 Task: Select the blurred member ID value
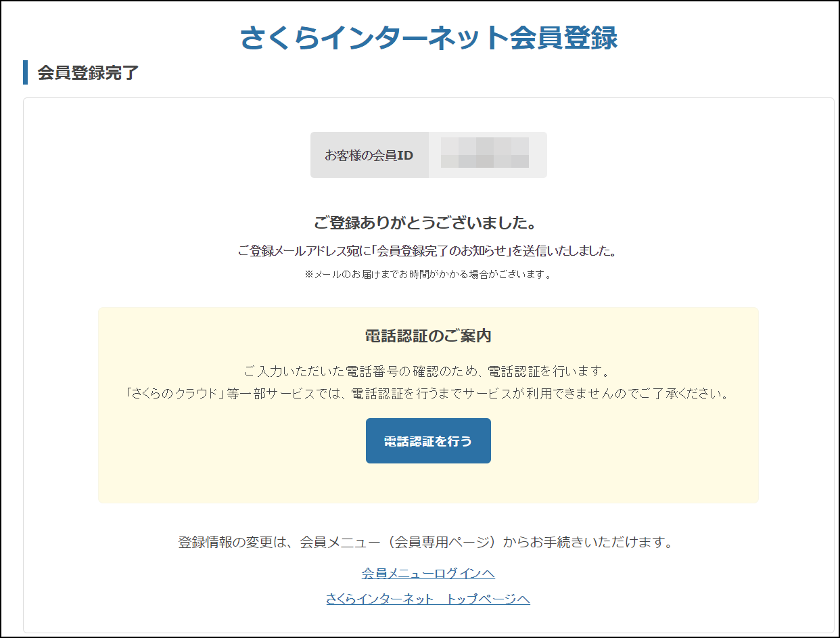pyautogui.click(x=485, y=153)
